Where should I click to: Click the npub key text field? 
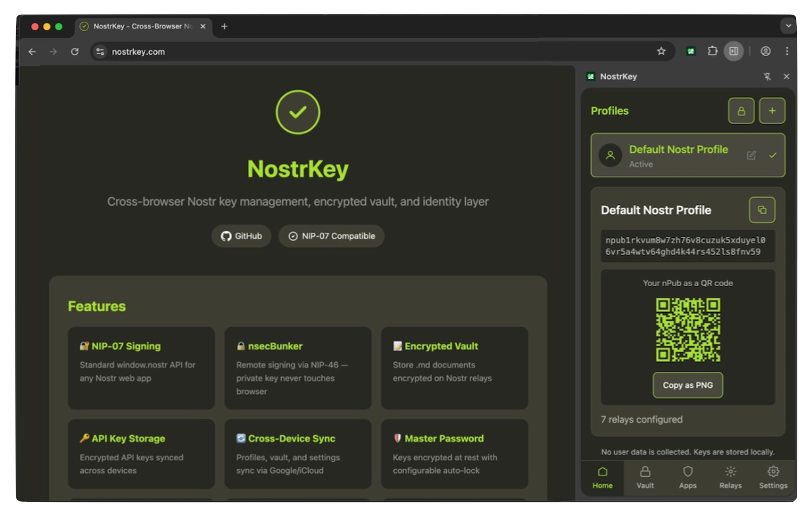tap(687, 245)
